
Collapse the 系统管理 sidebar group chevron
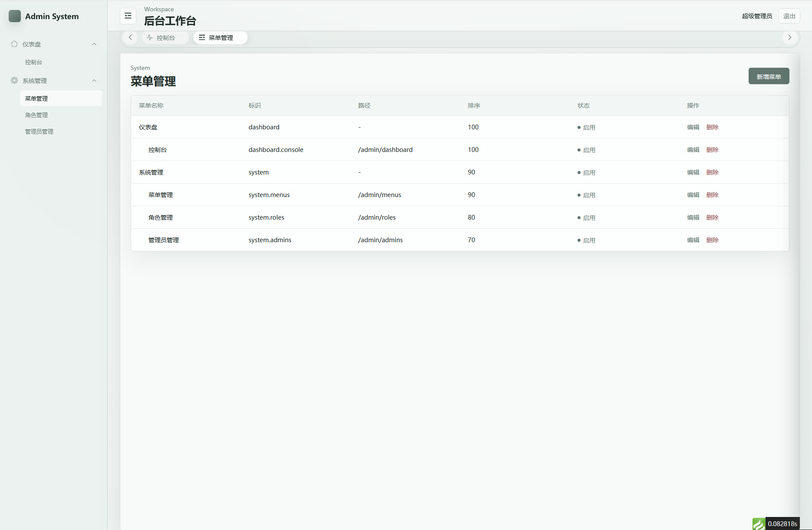click(x=94, y=80)
